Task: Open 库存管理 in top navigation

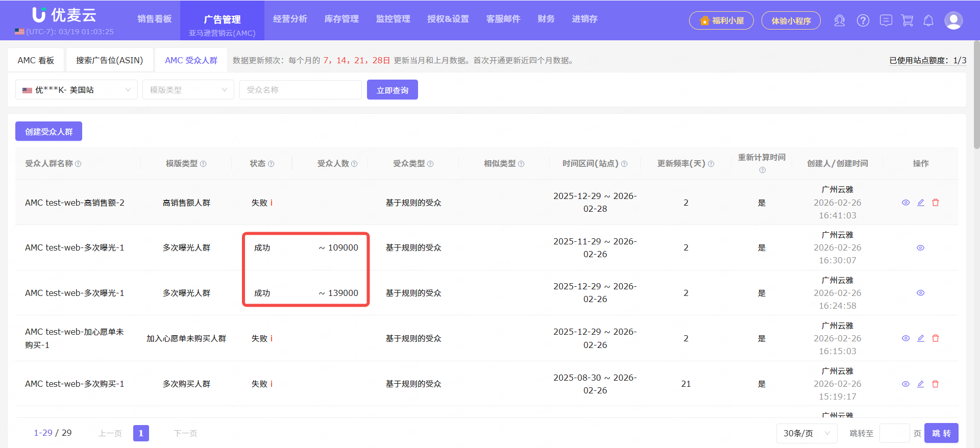Action: click(341, 19)
